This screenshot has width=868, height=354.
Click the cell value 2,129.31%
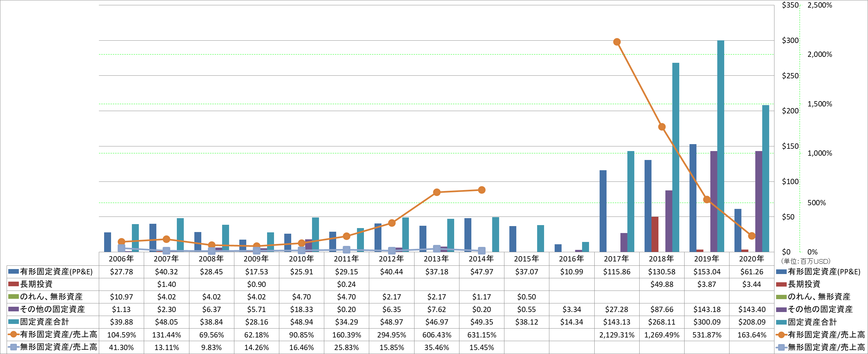(x=617, y=334)
